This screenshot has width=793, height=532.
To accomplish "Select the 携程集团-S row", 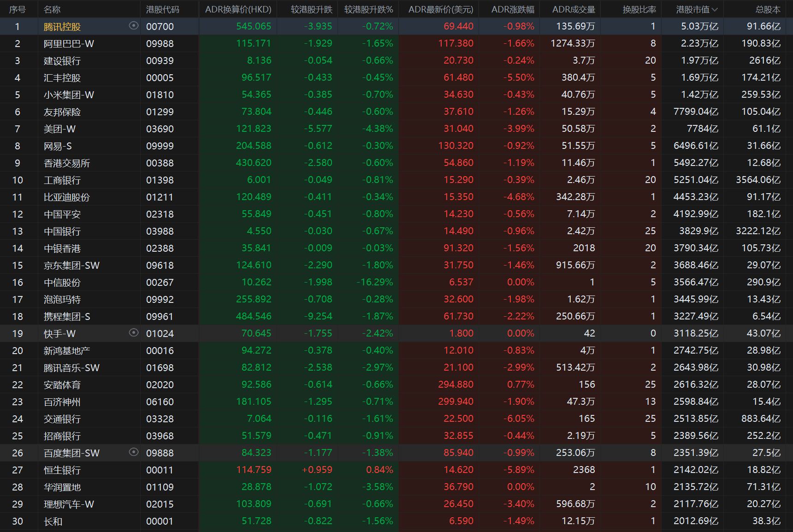I will coord(396,316).
